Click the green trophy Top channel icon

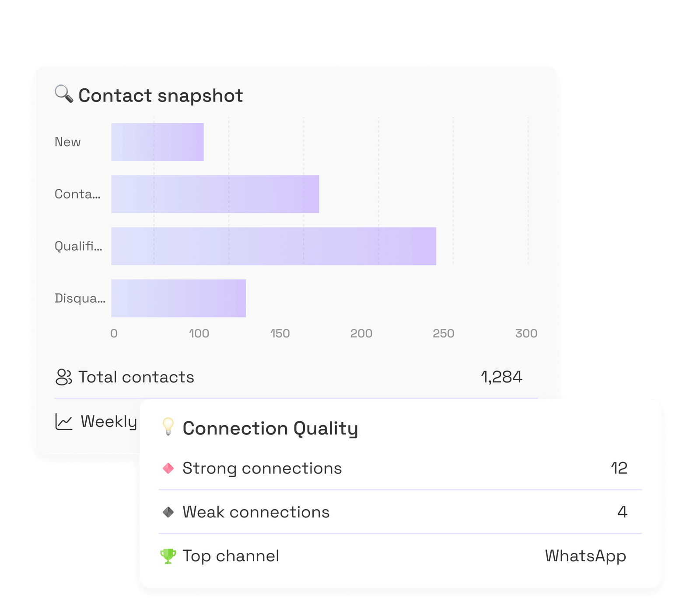tap(168, 556)
